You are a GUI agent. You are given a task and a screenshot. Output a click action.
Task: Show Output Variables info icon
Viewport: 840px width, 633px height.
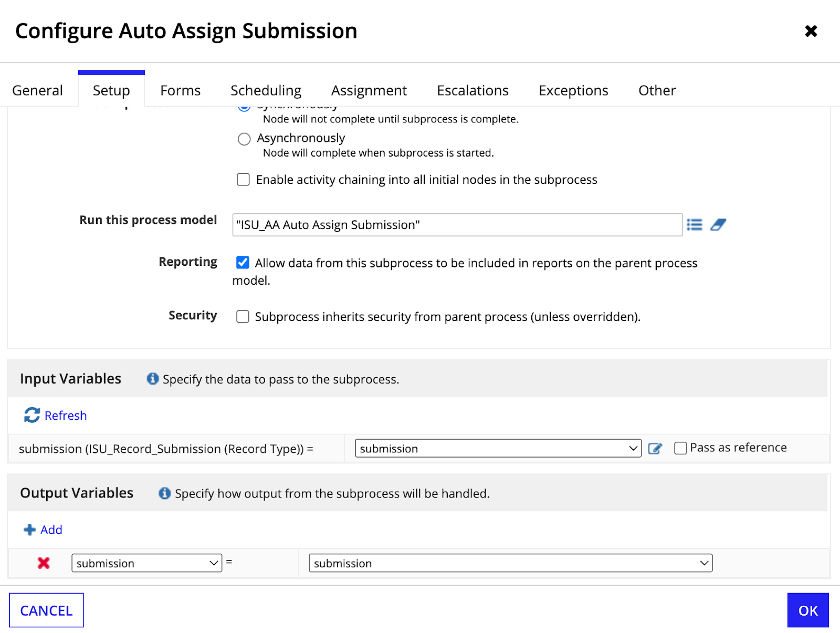pyautogui.click(x=165, y=493)
